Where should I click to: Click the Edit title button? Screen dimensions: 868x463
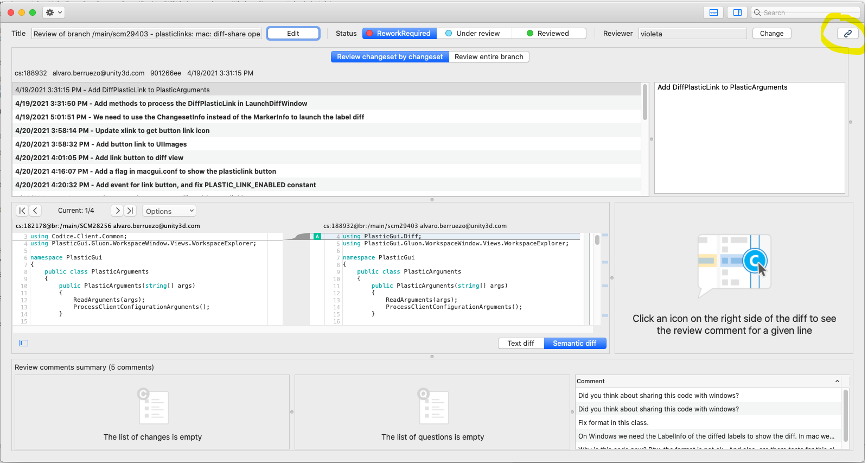293,33
